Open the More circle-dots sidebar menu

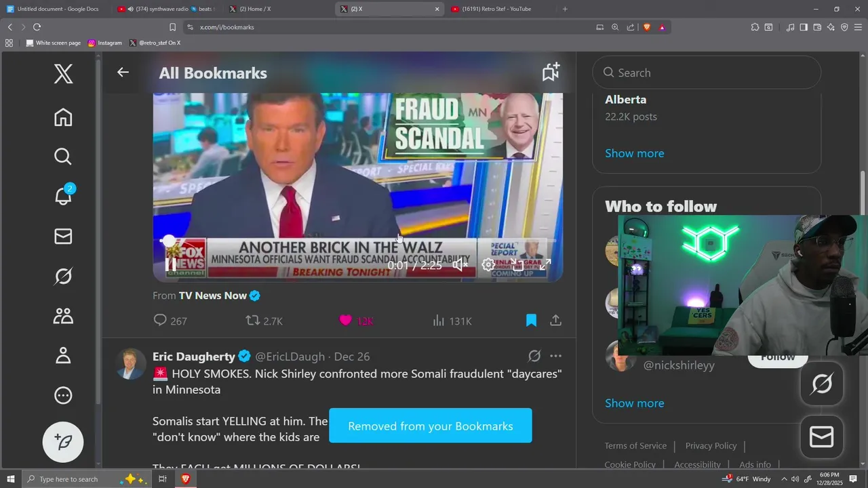pyautogui.click(x=63, y=395)
